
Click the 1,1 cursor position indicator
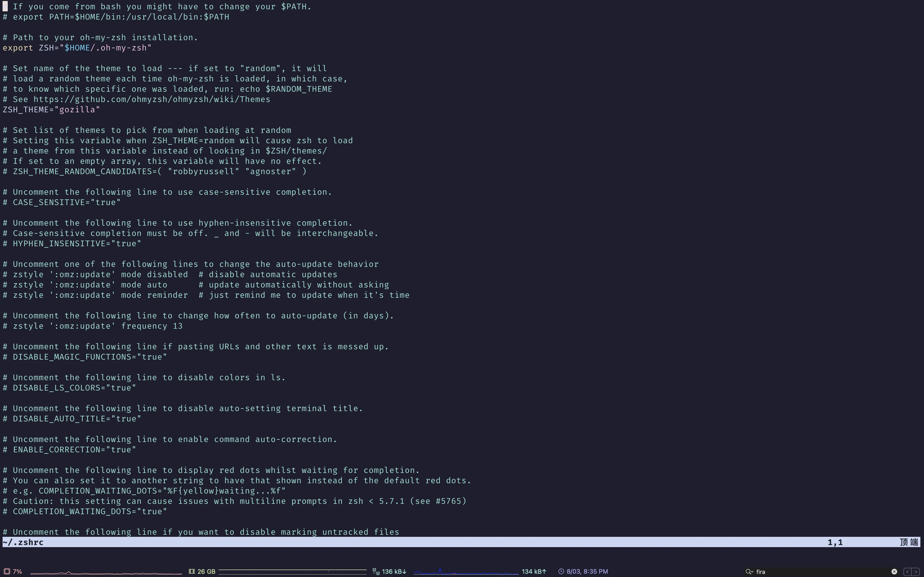click(x=835, y=542)
